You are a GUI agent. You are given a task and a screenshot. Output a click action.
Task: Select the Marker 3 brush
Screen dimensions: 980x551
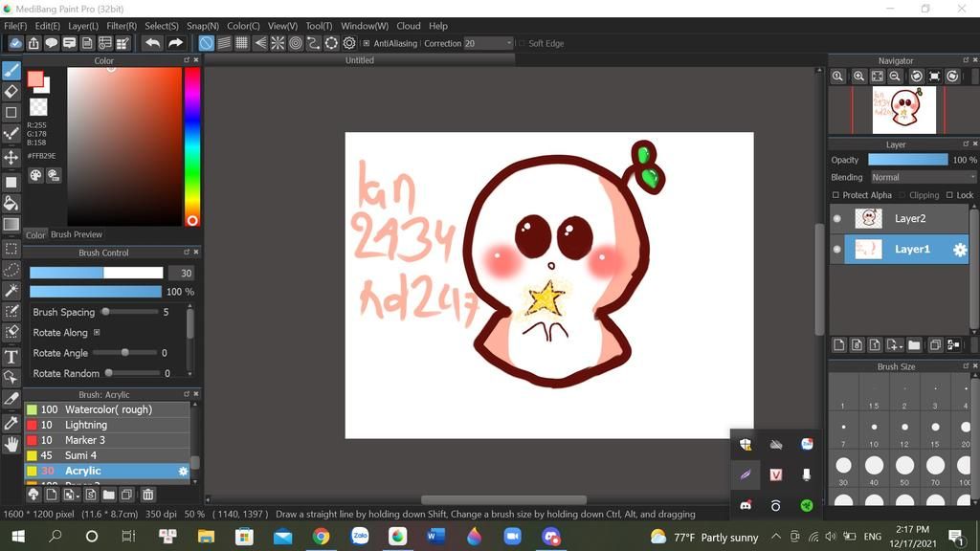coord(107,440)
